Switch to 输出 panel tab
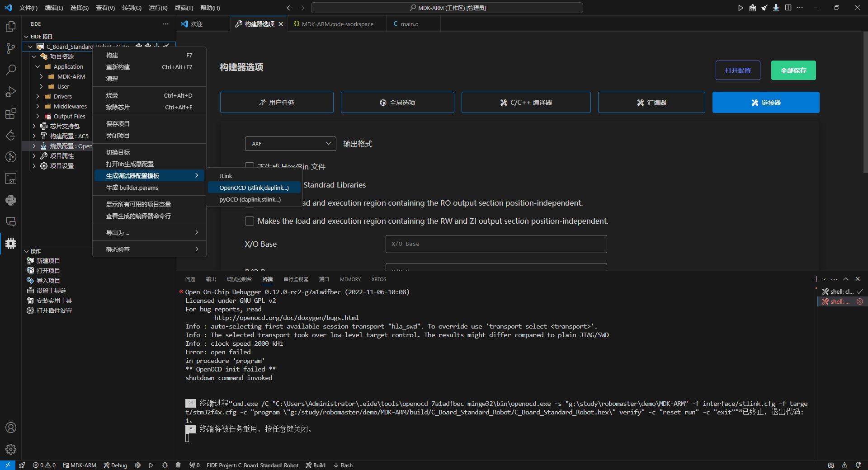868x470 pixels. [211, 279]
